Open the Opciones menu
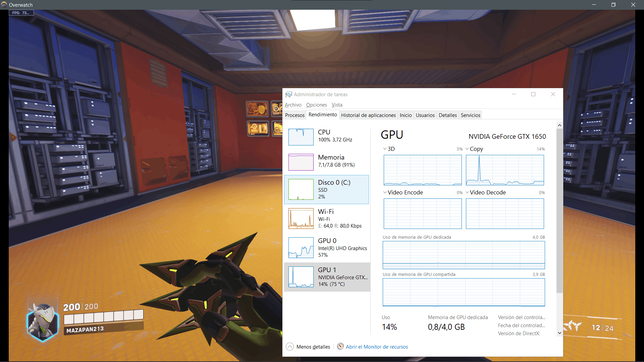Screen dimensions: 644x362 316,105
